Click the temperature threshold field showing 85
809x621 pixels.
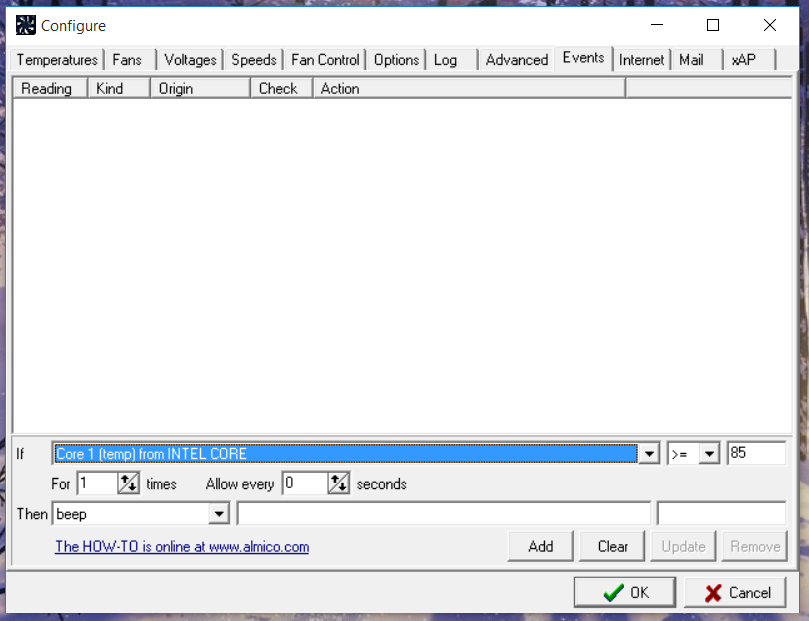point(757,453)
